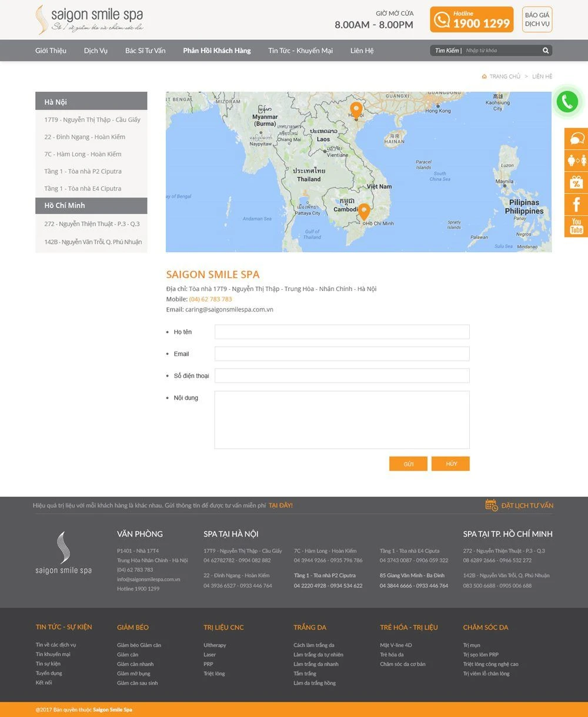The width and height of the screenshot is (588, 717).
Task: Open the Facebook sidebar icon
Action: pyautogui.click(x=576, y=204)
